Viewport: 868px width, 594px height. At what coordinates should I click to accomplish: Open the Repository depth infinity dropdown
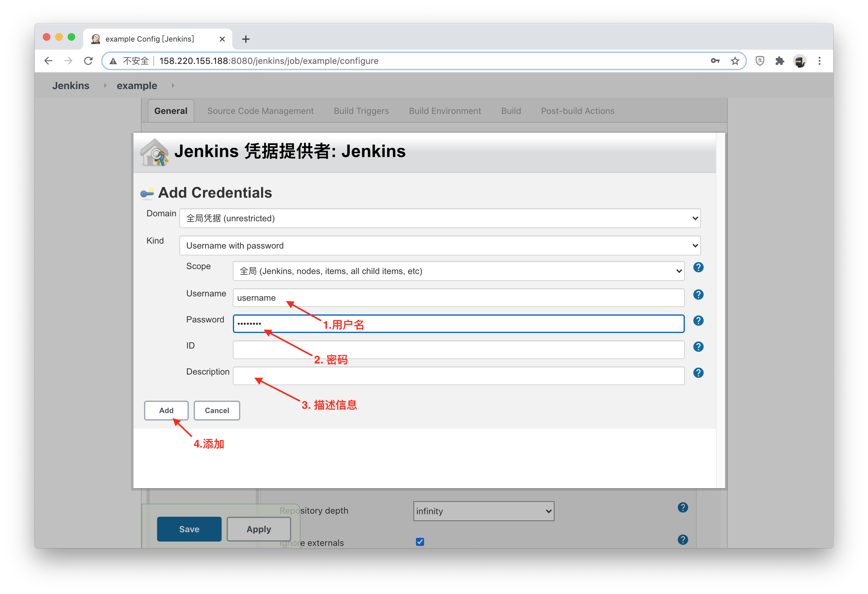coord(483,511)
